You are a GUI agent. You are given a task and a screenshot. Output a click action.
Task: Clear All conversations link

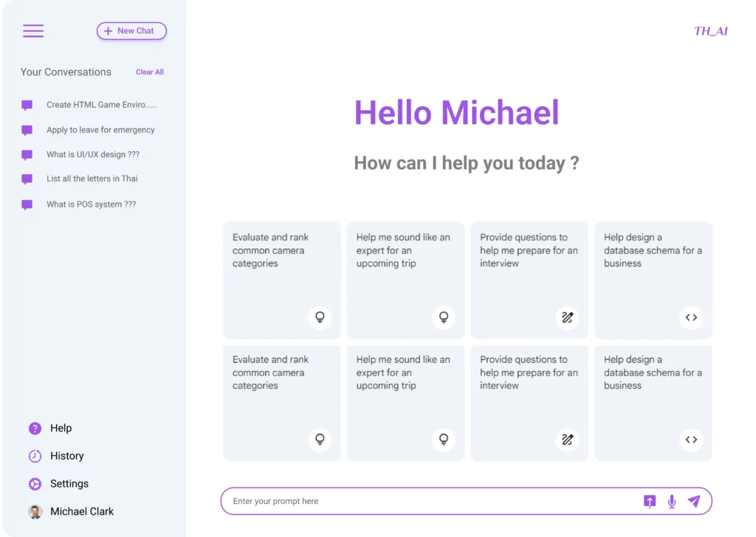pos(149,72)
